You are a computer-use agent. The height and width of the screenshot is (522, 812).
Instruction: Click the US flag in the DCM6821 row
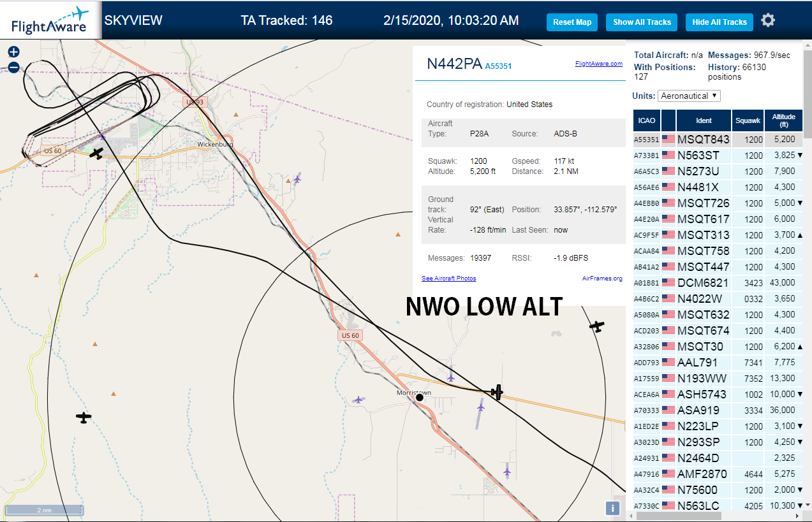(668, 283)
